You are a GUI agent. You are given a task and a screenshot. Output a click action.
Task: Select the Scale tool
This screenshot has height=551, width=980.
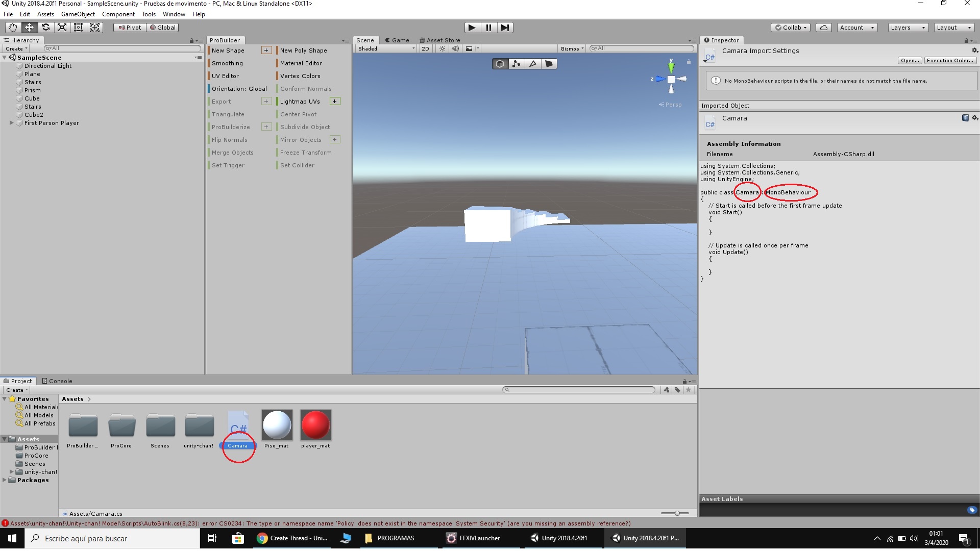point(62,28)
